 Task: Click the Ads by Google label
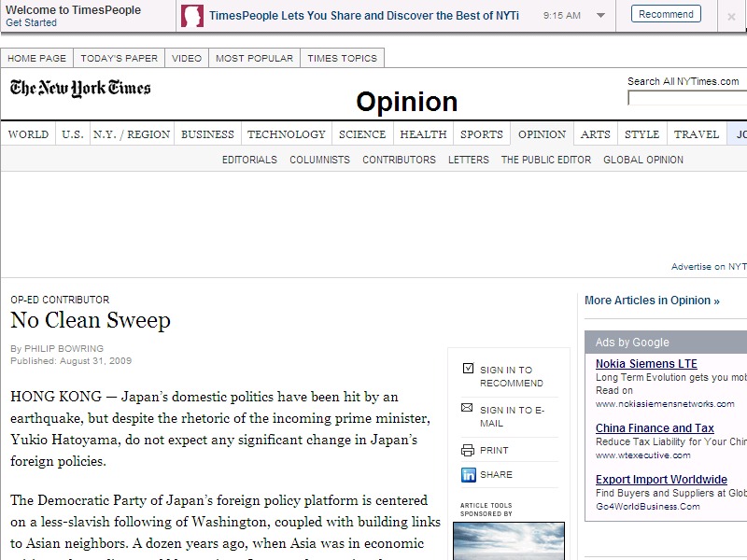click(632, 343)
